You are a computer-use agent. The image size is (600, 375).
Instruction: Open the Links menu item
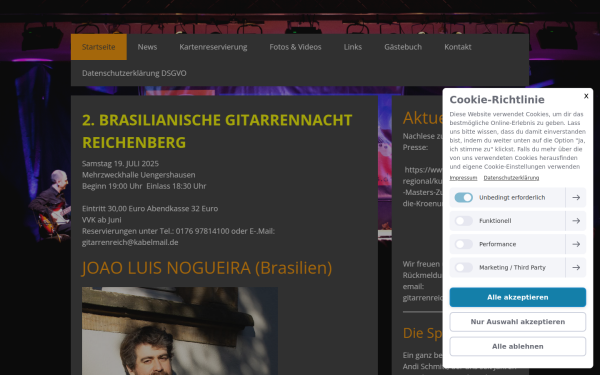[x=352, y=47]
